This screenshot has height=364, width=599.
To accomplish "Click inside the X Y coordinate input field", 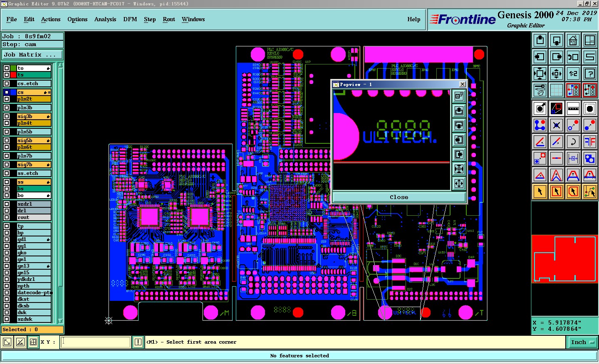I will coord(96,342).
